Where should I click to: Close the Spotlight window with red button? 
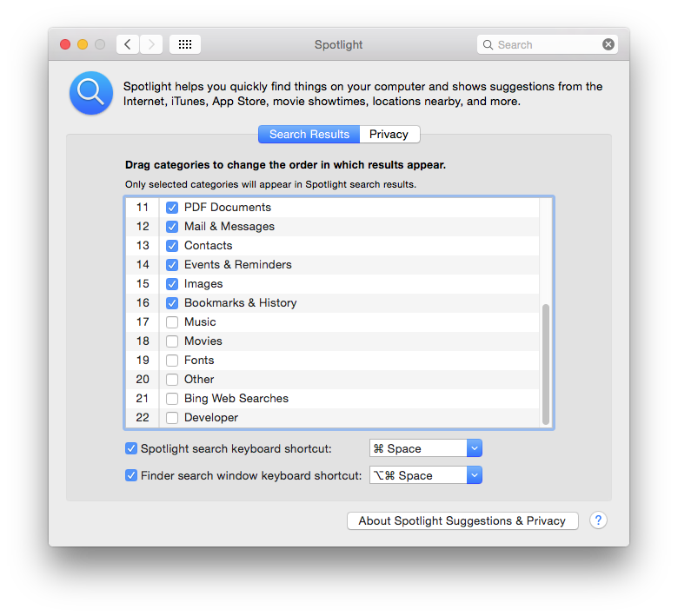coord(65,44)
